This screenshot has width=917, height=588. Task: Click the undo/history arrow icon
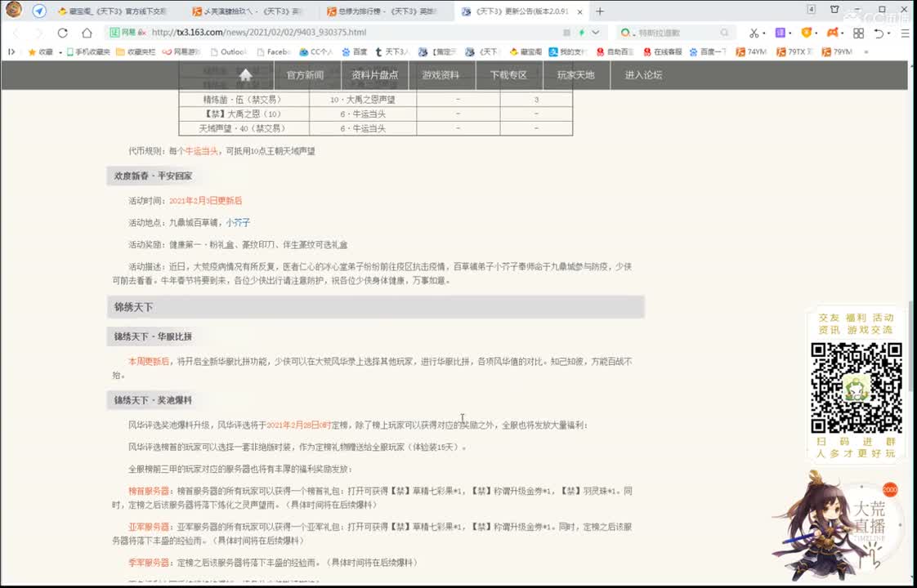(x=879, y=33)
